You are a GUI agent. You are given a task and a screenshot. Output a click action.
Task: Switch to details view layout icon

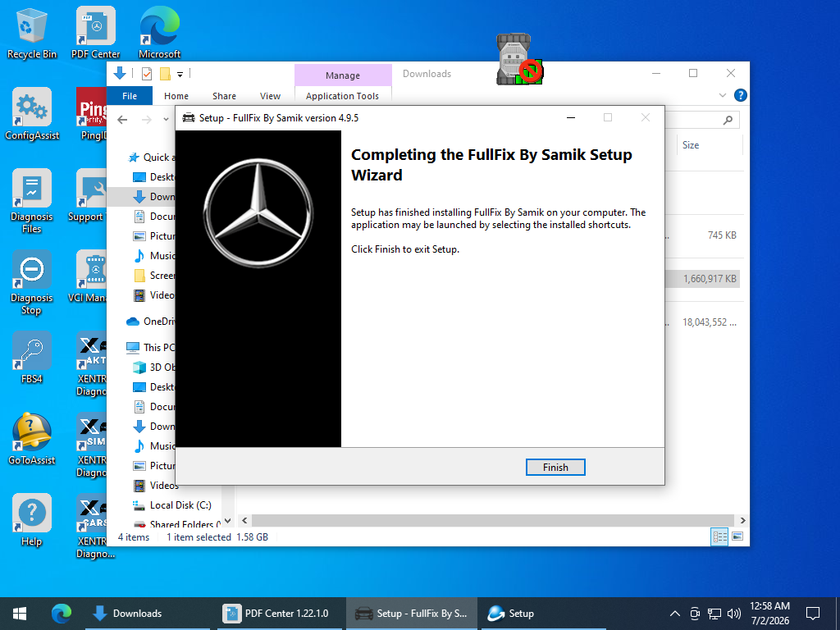719,536
